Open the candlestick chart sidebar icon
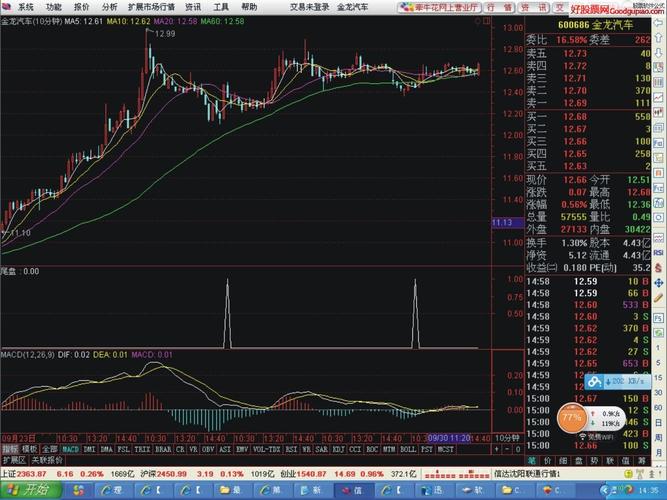Viewport: 667px width, 500px height. point(658,112)
